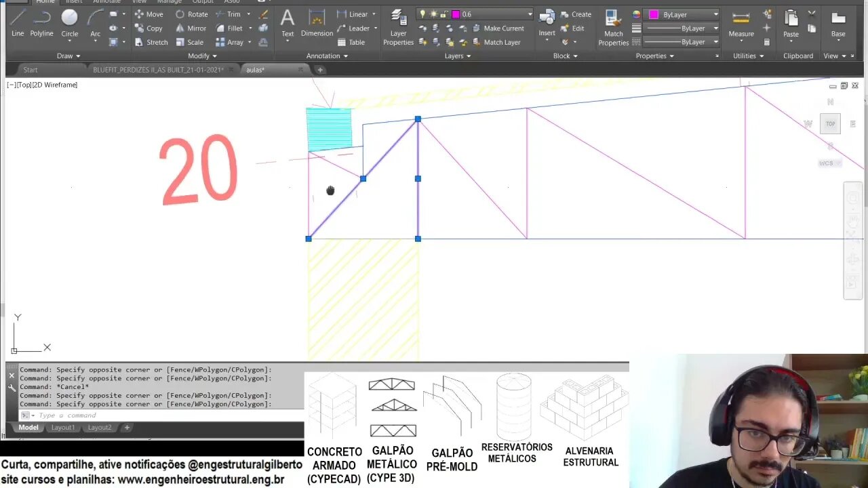The height and width of the screenshot is (488, 868).
Task: Activate the Copy command
Action: point(148,28)
